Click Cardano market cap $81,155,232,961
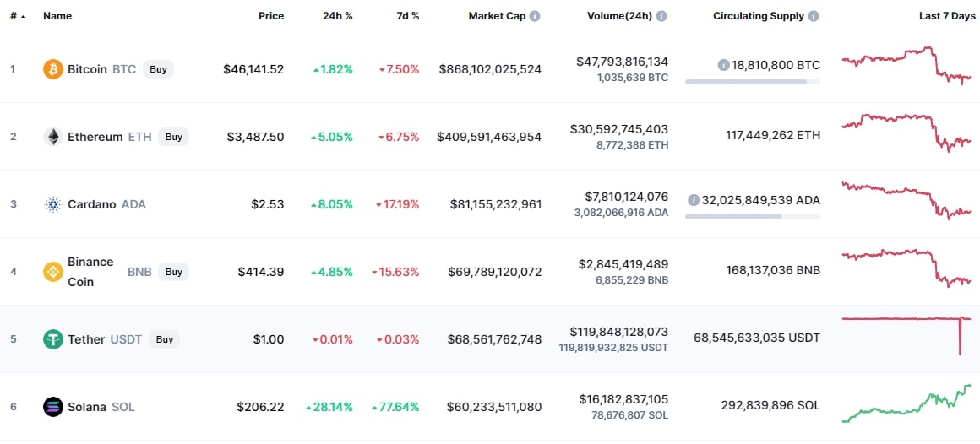Screen dimensions: 980x444 (496, 204)
